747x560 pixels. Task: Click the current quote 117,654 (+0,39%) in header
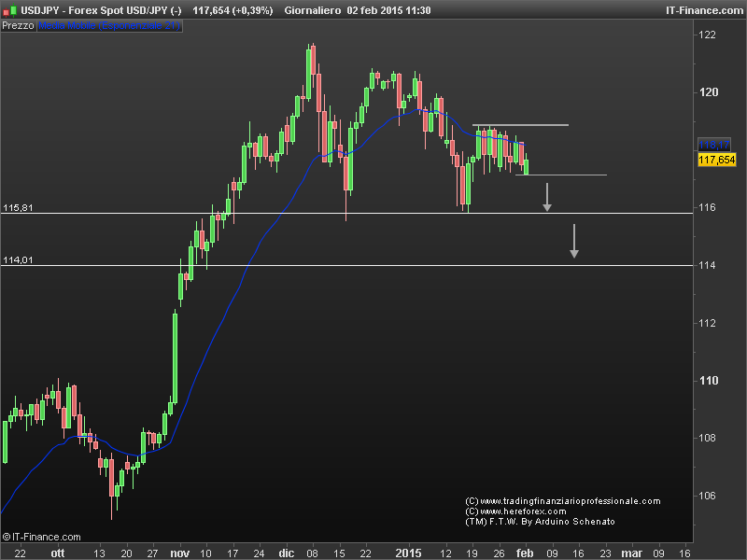[x=233, y=10]
